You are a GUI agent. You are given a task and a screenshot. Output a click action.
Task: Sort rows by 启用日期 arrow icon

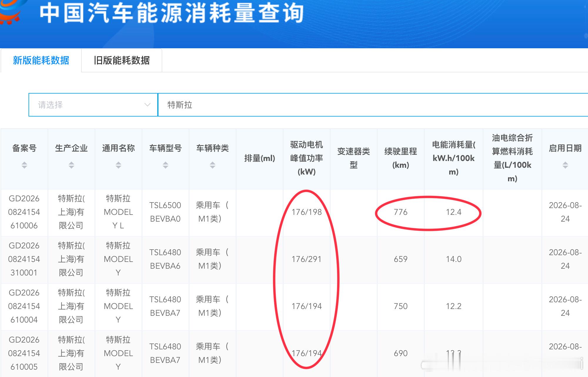(x=565, y=165)
